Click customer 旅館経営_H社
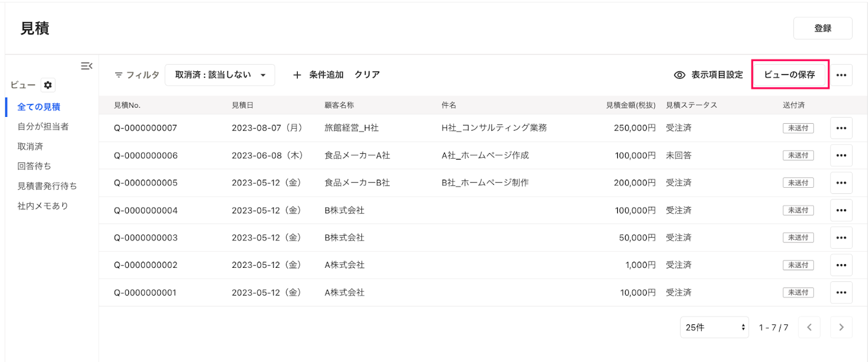The height and width of the screenshot is (362, 868). pos(351,128)
